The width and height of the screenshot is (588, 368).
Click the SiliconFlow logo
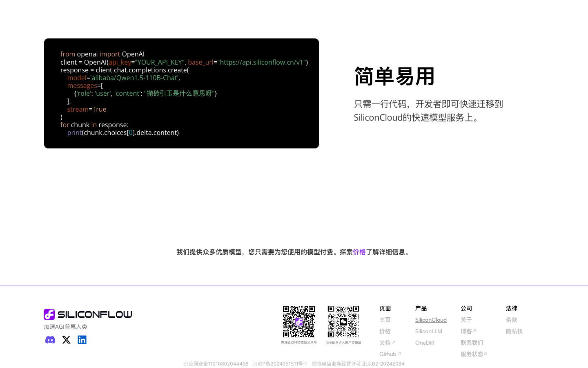click(x=88, y=314)
